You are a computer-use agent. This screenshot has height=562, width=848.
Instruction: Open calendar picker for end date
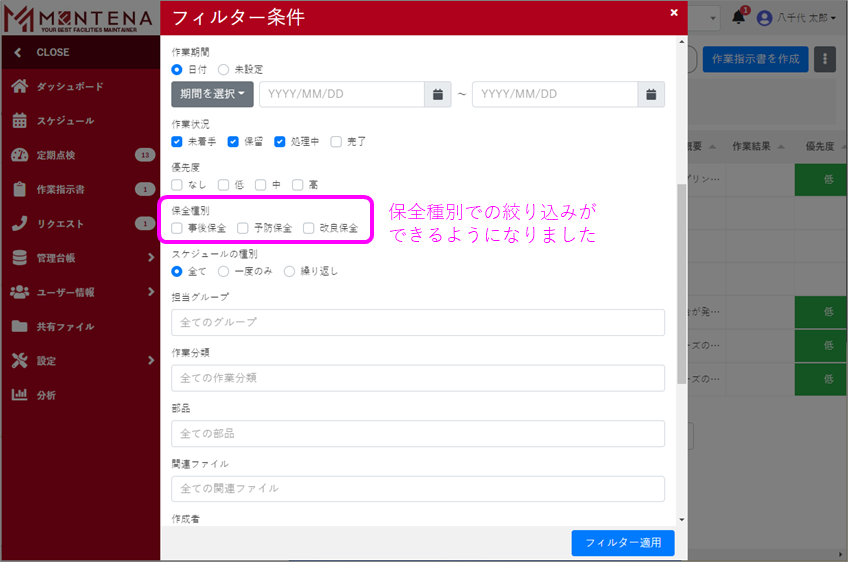click(651, 94)
